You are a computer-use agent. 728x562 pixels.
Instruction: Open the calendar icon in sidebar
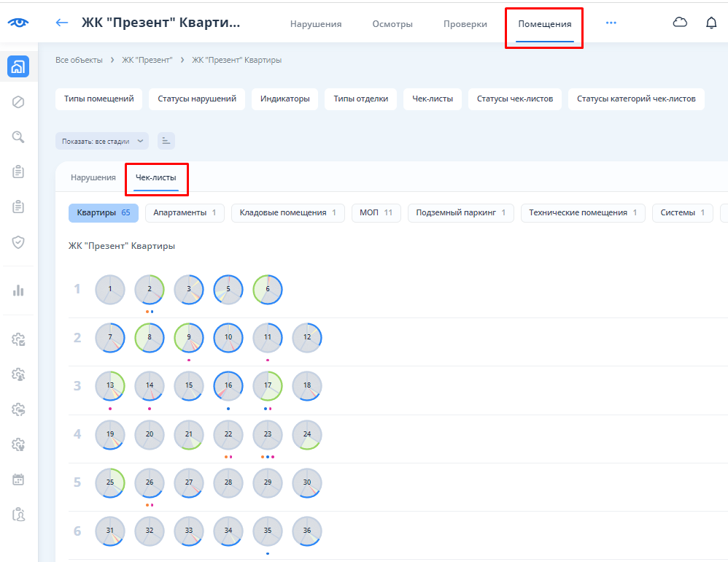click(x=18, y=480)
